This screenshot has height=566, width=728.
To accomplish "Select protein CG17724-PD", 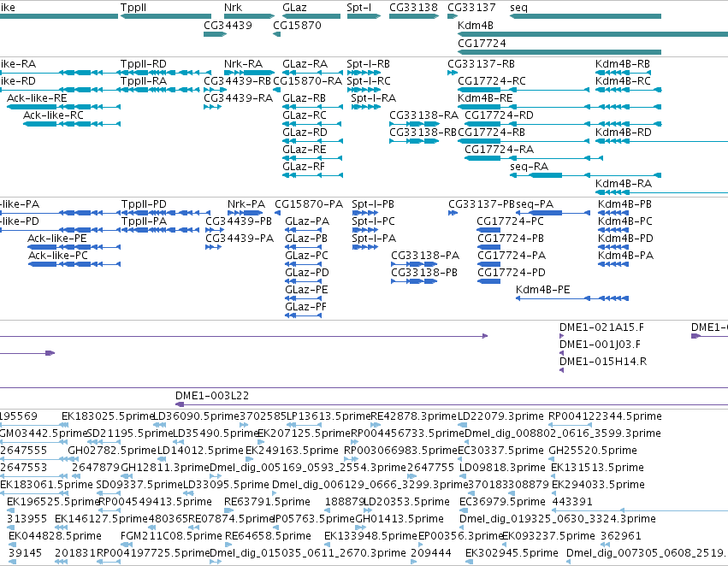I will coord(488,281).
